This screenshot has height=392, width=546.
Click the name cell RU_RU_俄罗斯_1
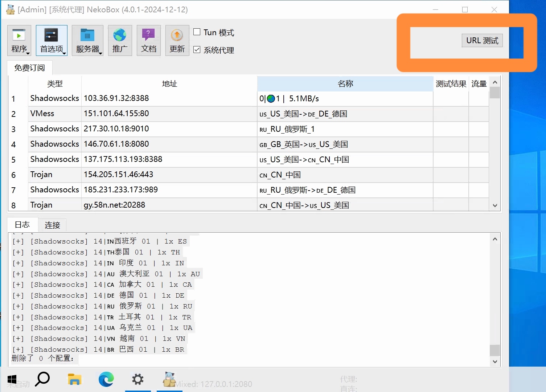coord(345,129)
